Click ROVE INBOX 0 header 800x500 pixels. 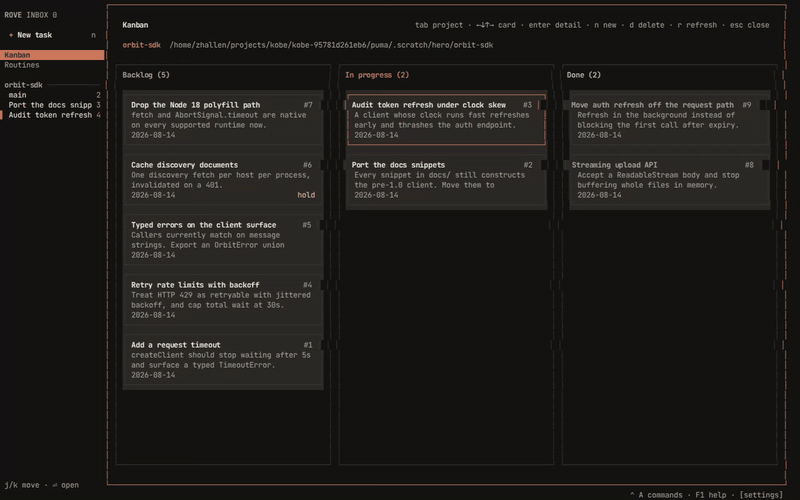[31, 15]
